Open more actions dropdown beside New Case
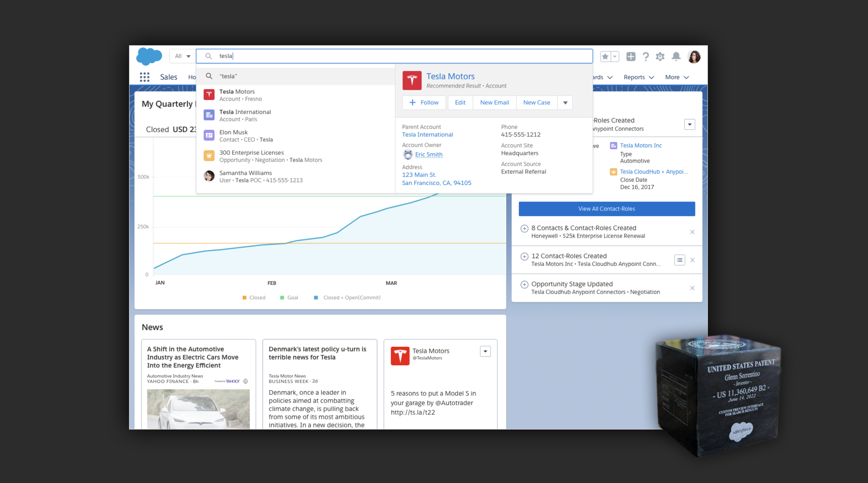 (x=565, y=102)
